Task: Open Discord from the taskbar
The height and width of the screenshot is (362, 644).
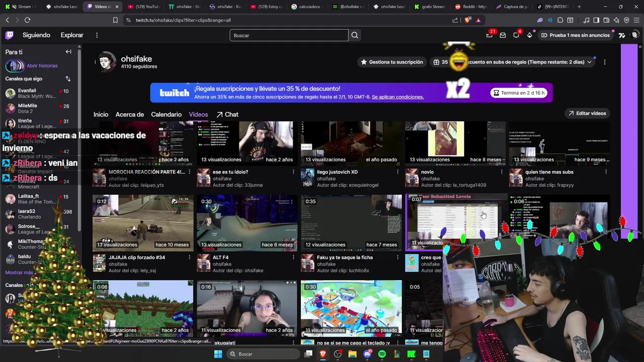Action: [367, 354]
